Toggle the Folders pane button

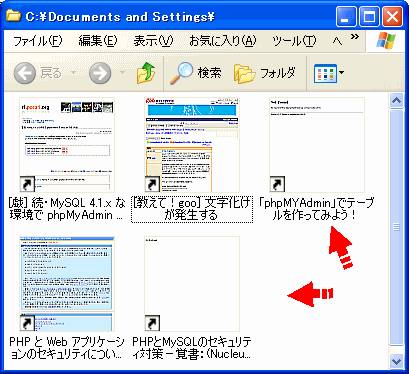pyautogui.click(x=265, y=73)
